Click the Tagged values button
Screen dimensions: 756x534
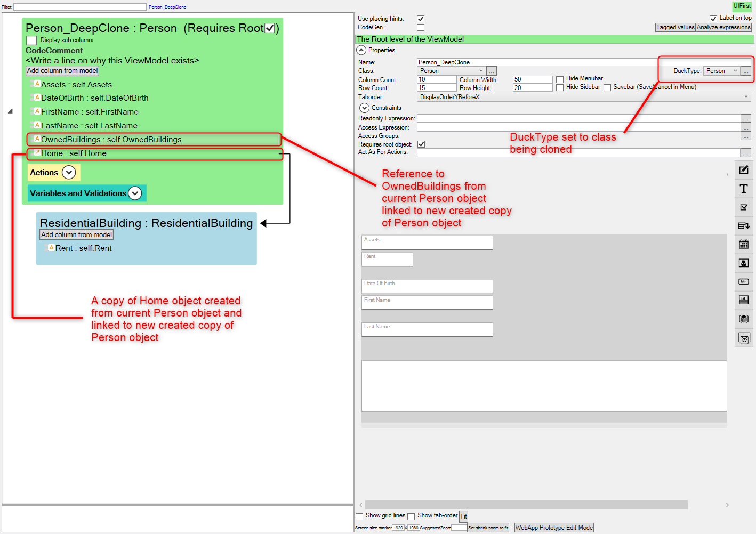pyautogui.click(x=675, y=27)
